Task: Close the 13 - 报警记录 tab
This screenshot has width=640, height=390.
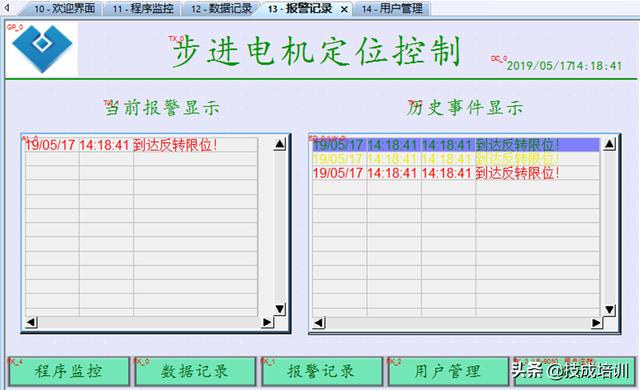Action: point(344,9)
